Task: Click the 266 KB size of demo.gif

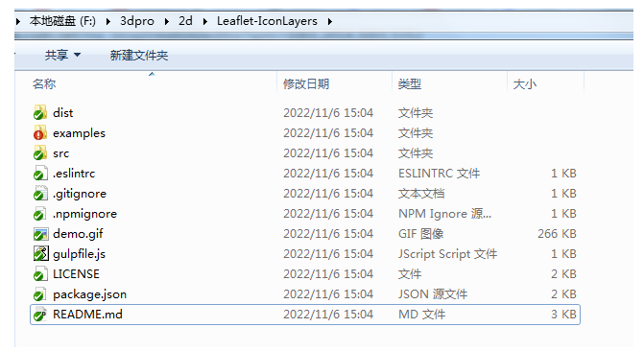Action: click(x=557, y=234)
